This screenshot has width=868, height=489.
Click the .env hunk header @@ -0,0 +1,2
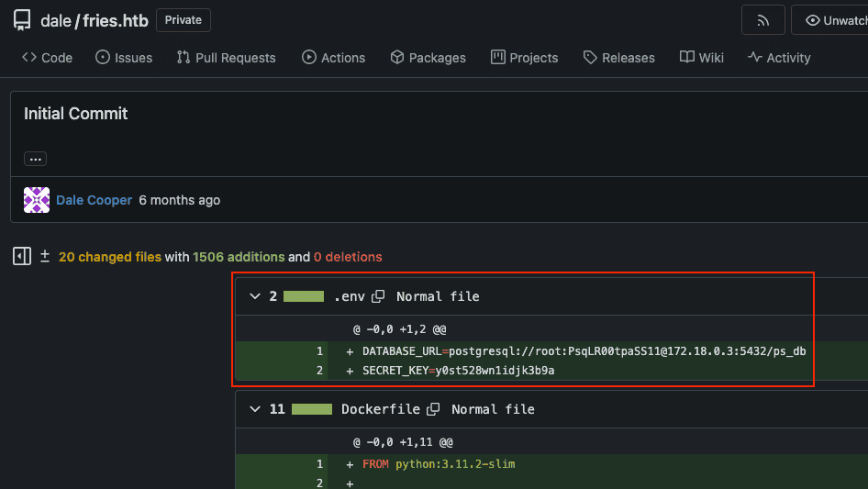point(400,329)
